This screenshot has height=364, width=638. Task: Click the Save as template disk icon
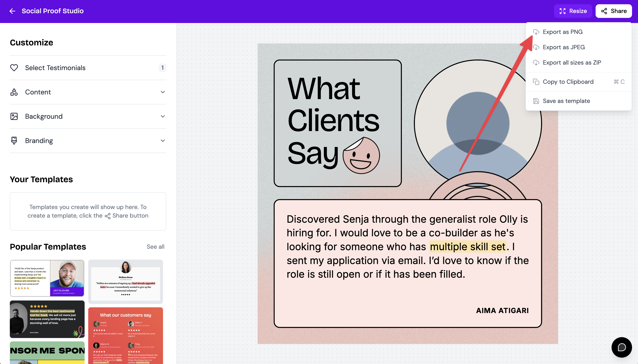point(536,101)
